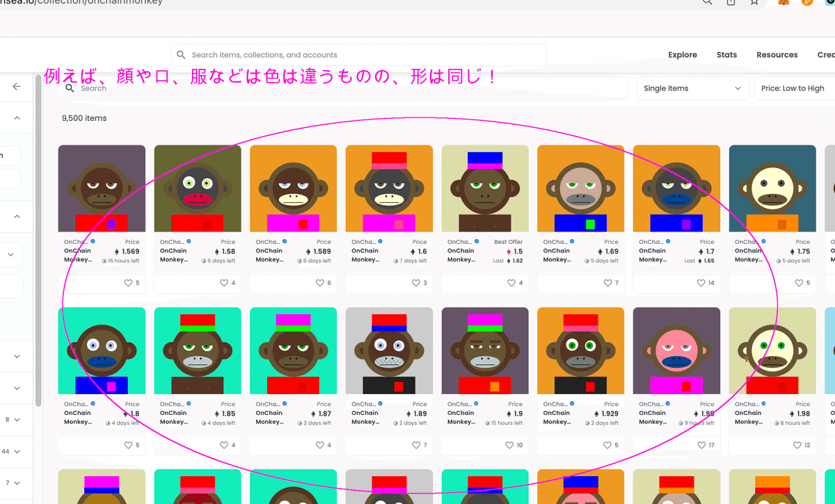Click the heart on the 1.589 listing
The width and height of the screenshot is (835, 504).
coord(320,283)
